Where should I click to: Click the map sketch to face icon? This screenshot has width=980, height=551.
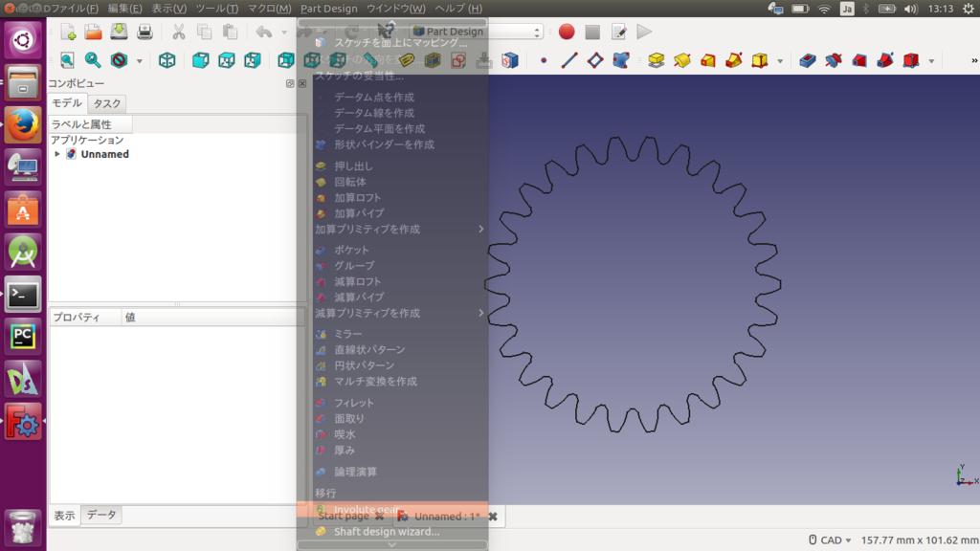(x=510, y=60)
